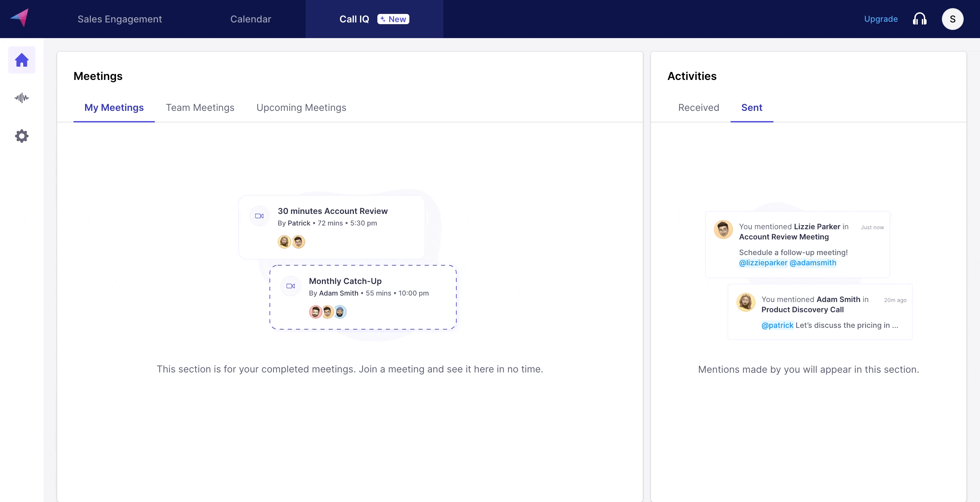Go to Calendar in top navigation
The width and height of the screenshot is (980, 502).
coord(250,19)
